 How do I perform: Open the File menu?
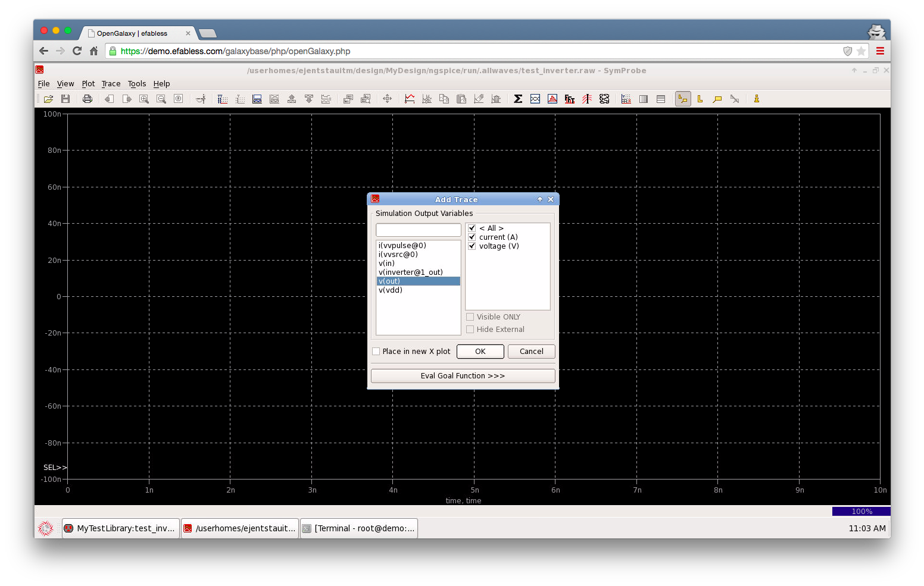(x=44, y=84)
